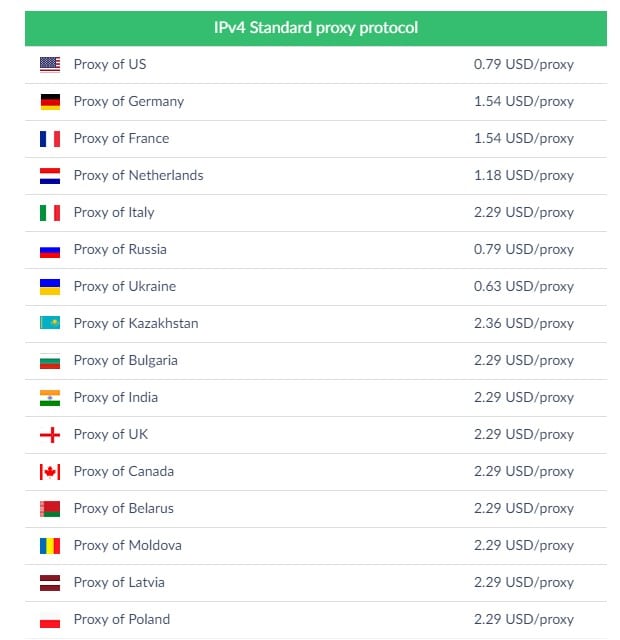Screen dimensions: 620x640
Task: Select the France flag icon
Action: pyautogui.click(x=50, y=139)
